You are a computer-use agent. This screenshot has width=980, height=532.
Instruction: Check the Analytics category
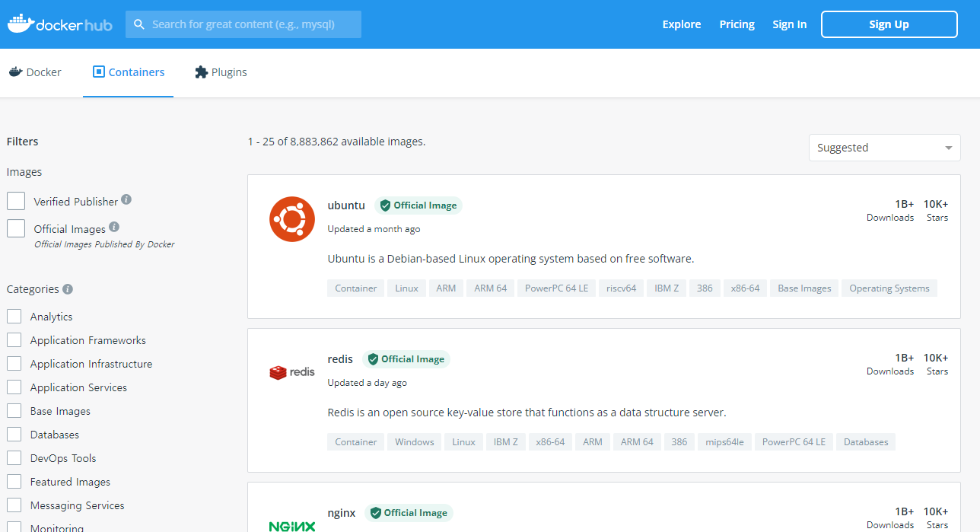pos(14,317)
